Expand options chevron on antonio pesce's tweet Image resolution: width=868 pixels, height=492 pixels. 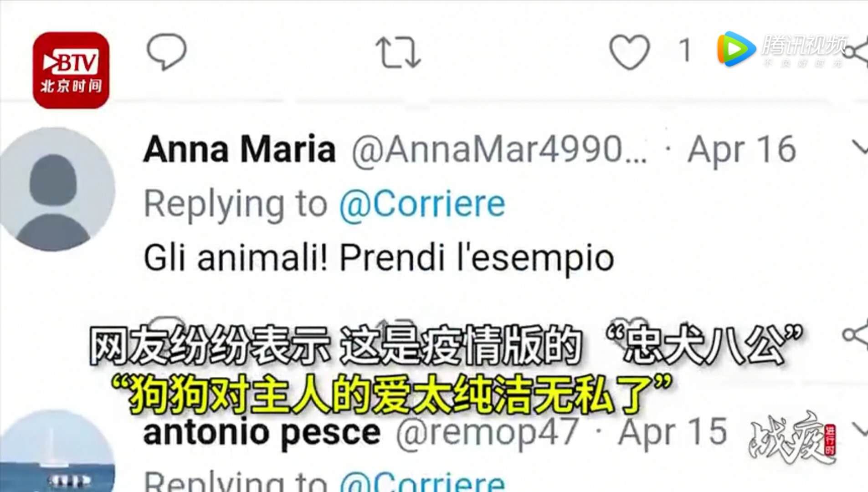pos(859,429)
